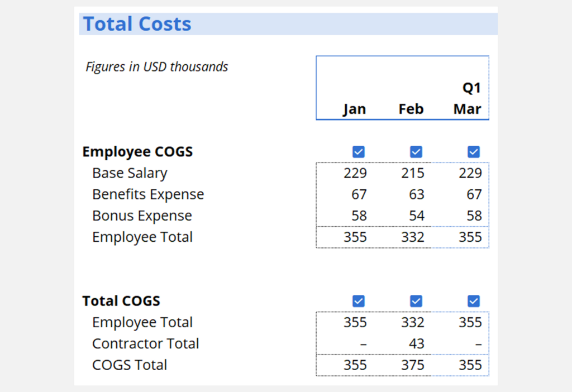Uncheck the Jan checkbox in Employee COGS row

[x=359, y=152]
